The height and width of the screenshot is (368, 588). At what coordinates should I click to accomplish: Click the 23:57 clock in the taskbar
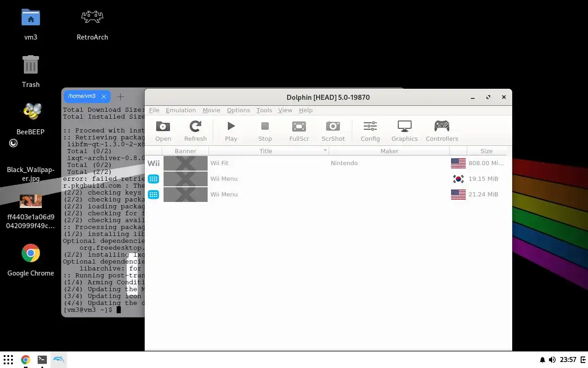[x=568, y=360]
